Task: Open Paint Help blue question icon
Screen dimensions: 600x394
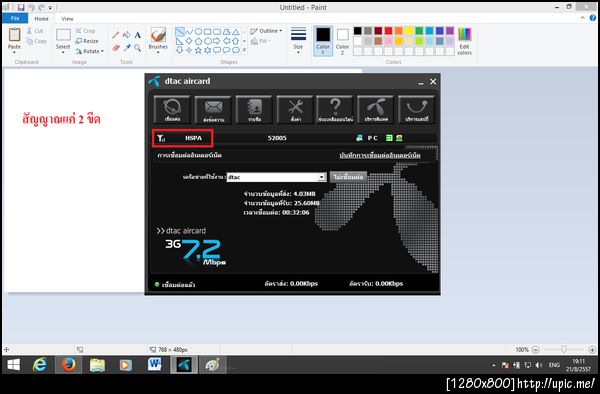Action: [593, 18]
